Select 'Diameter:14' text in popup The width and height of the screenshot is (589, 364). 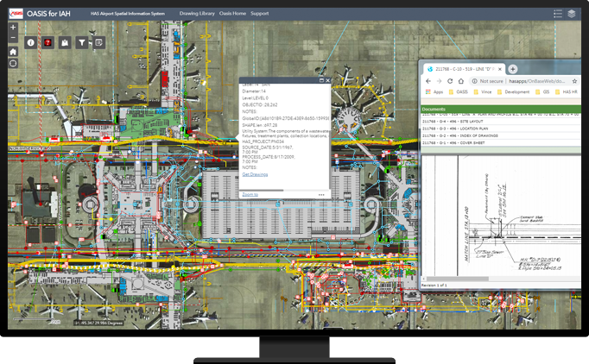tap(254, 91)
